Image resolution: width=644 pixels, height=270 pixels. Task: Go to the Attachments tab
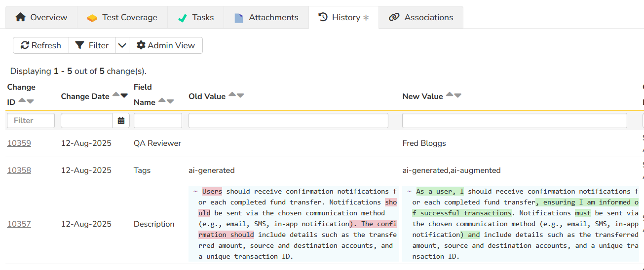click(266, 18)
